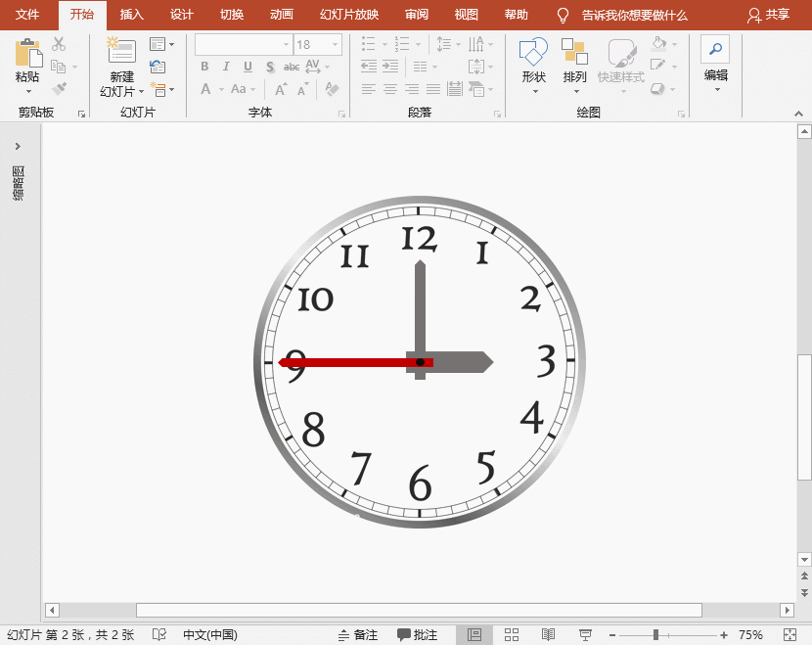
Task: Toggle Normal view button in status bar
Action: coord(474,635)
